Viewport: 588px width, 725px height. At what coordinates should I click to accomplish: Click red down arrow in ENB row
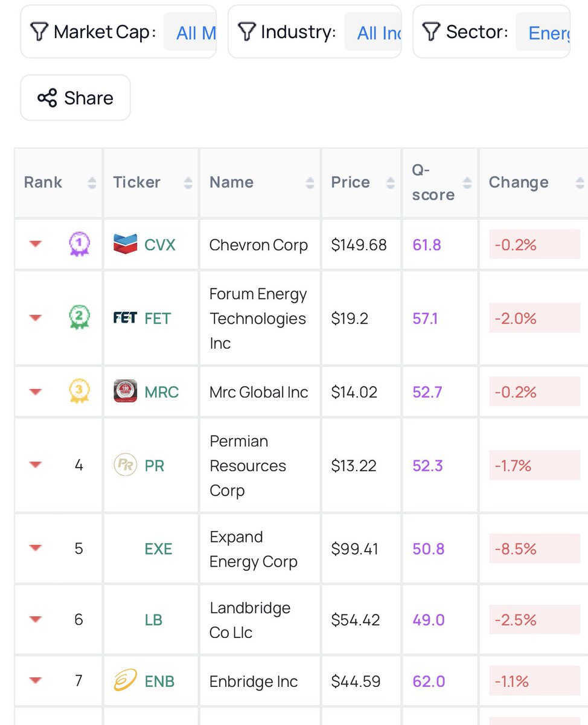coord(36,681)
